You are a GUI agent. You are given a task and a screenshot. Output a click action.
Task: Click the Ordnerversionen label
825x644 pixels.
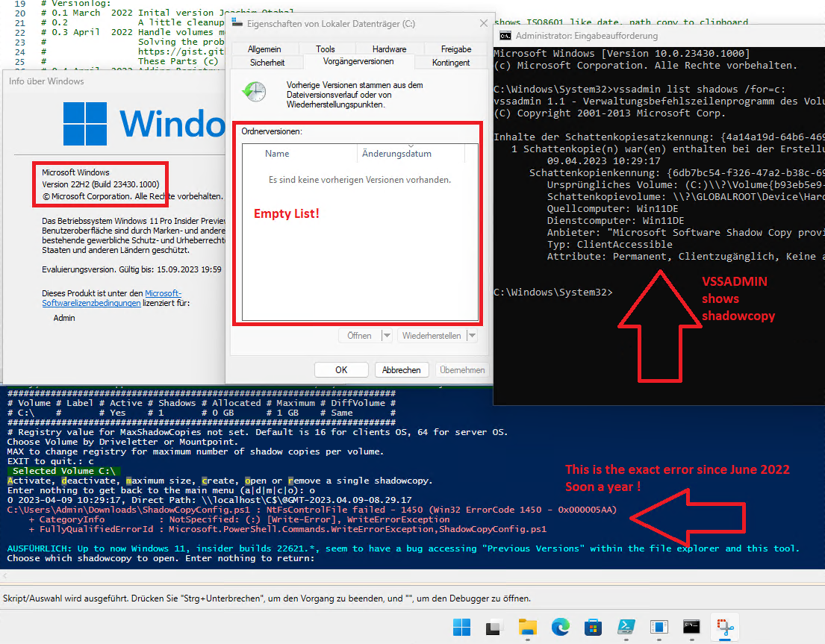(272, 131)
